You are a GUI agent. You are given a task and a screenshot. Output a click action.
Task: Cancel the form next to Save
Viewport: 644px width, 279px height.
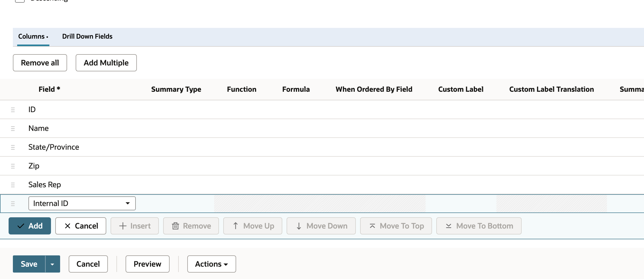click(88, 264)
